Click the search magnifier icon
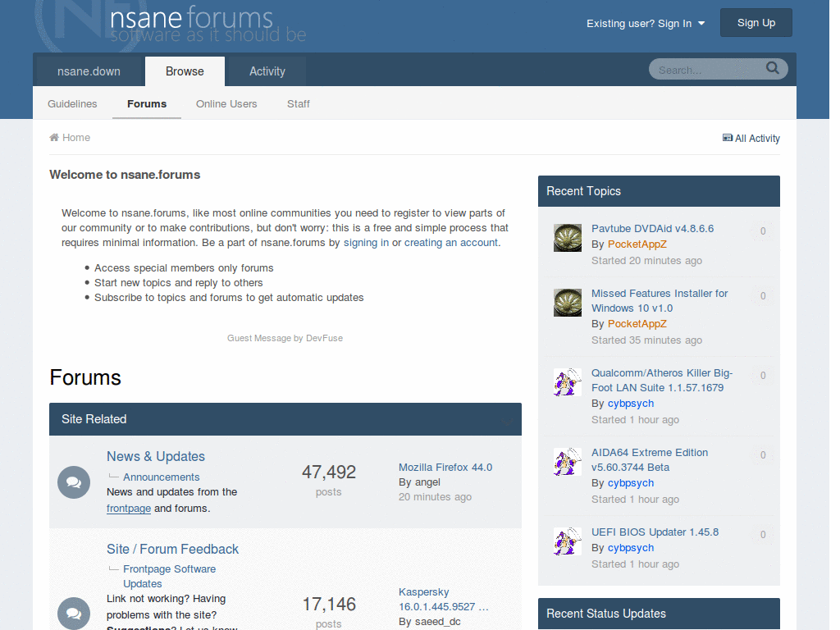 coord(772,68)
